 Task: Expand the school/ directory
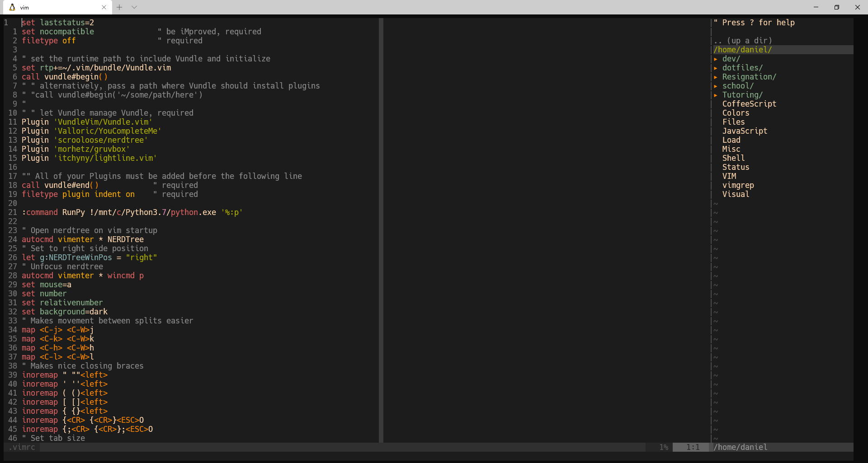tap(738, 86)
